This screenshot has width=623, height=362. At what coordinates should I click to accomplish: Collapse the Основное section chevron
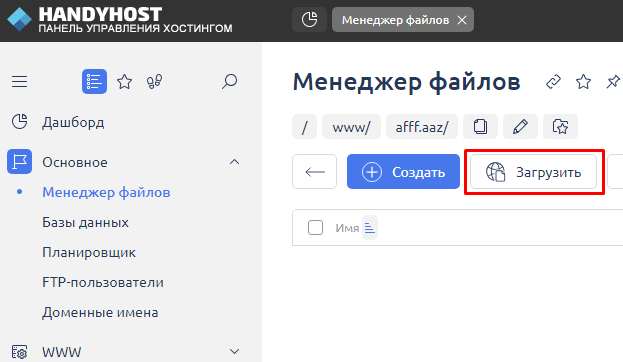[x=234, y=162]
